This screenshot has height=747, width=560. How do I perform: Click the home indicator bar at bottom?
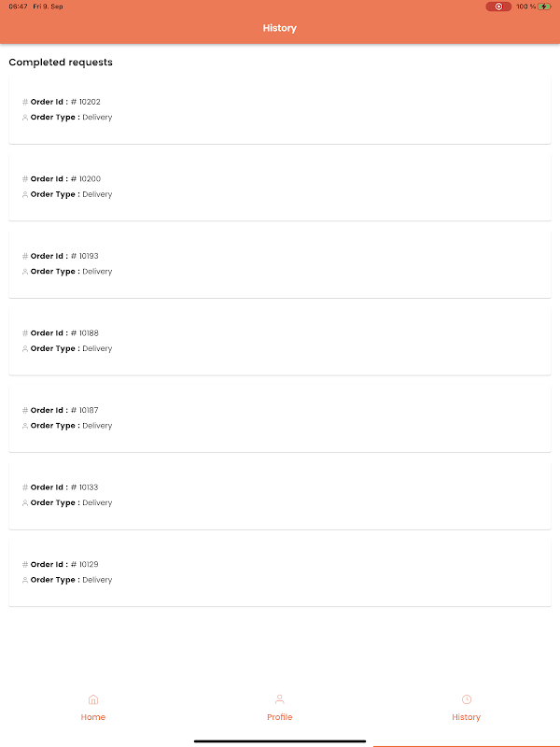click(x=280, y=741)
